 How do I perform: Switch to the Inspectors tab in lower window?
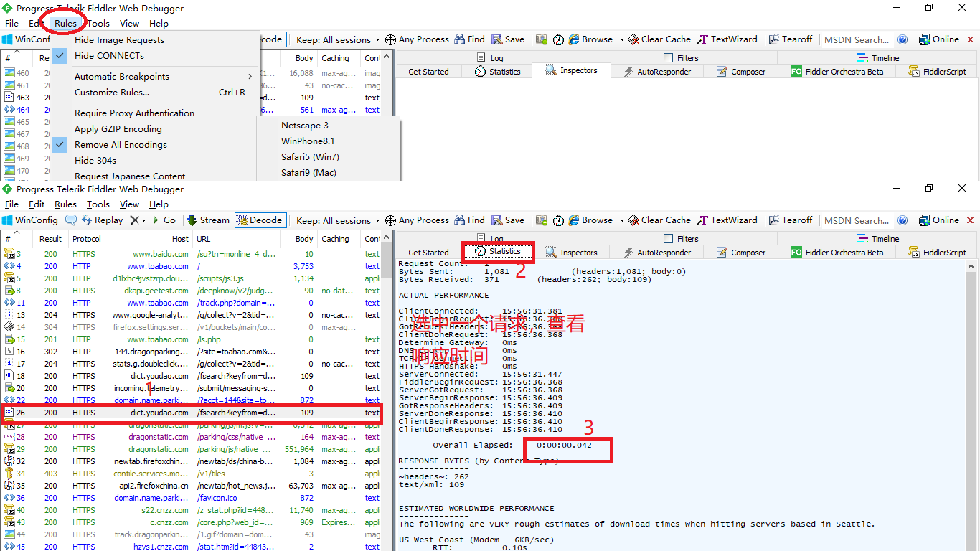[x=571, y=253]
